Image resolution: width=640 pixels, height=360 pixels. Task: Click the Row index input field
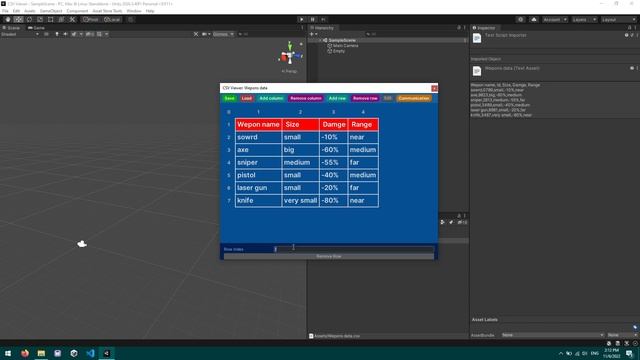(x=354, y=249)
